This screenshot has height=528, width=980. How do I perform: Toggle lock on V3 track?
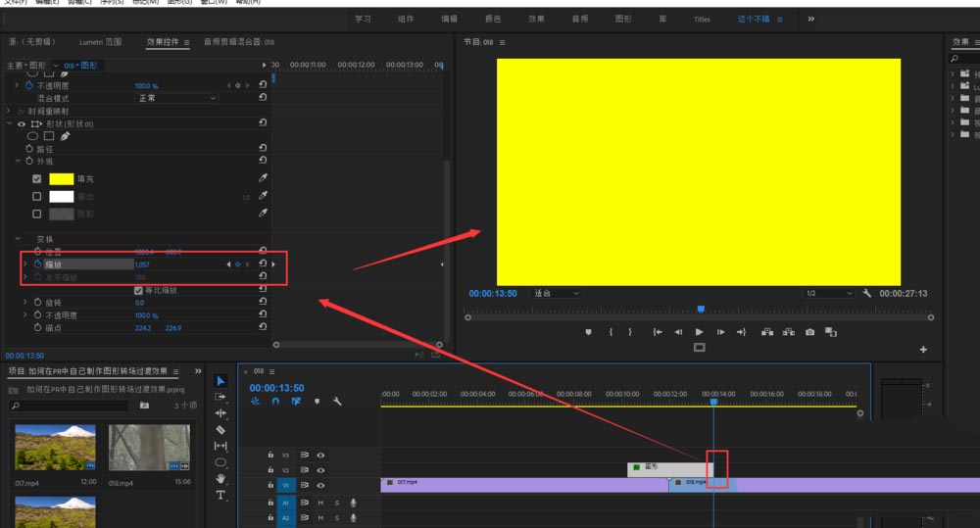(270, 455)
